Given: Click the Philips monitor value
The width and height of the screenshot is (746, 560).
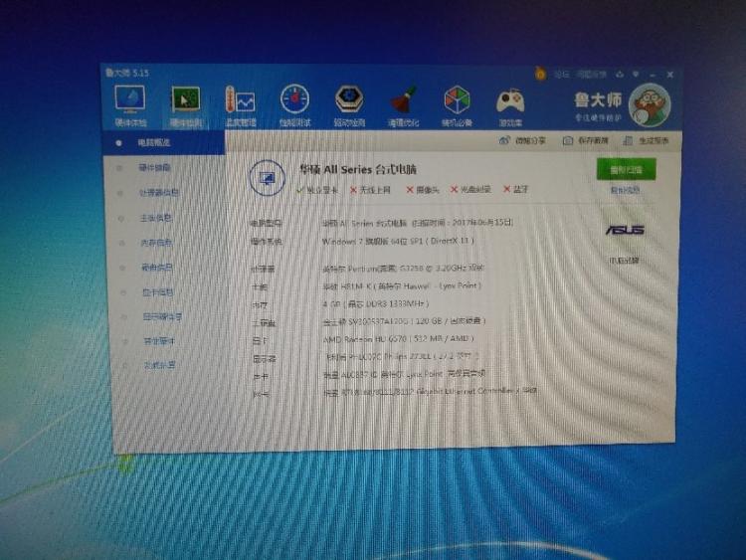Looking at the screenshot, I should pos(402,356).
